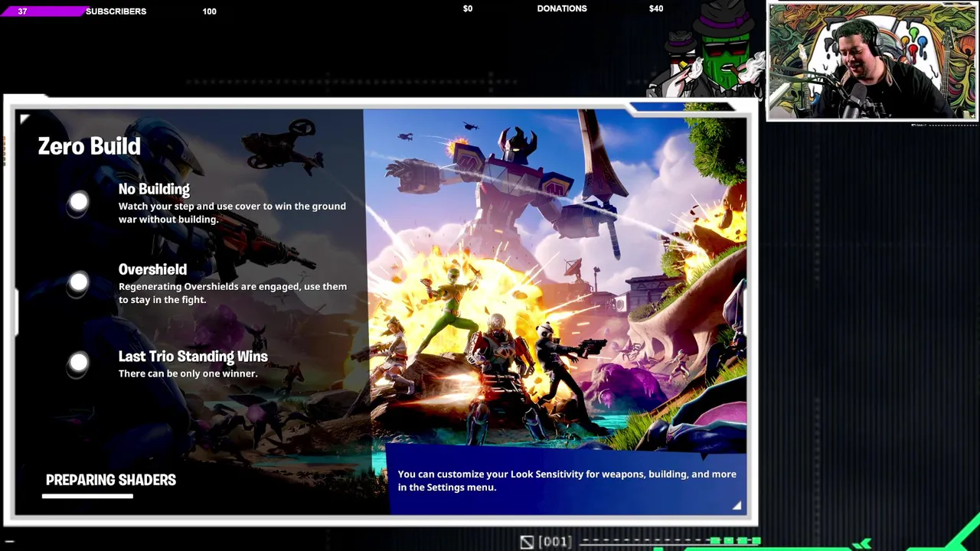Click the bullet beside No Building
This screenshot has height=551, width=980.
[x=78, y=202]
